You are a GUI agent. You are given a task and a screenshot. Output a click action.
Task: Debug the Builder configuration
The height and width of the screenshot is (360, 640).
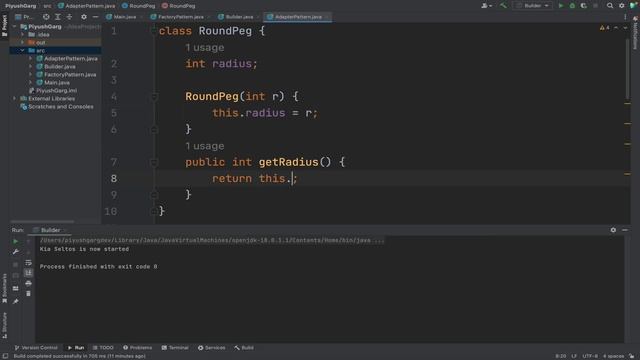point(572,6)
